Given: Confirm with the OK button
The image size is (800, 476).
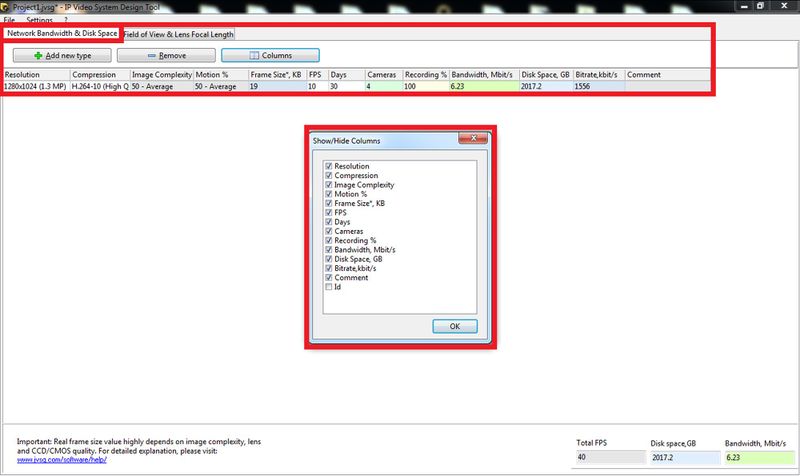Looking at the screenshot, I should click(455, 326).
